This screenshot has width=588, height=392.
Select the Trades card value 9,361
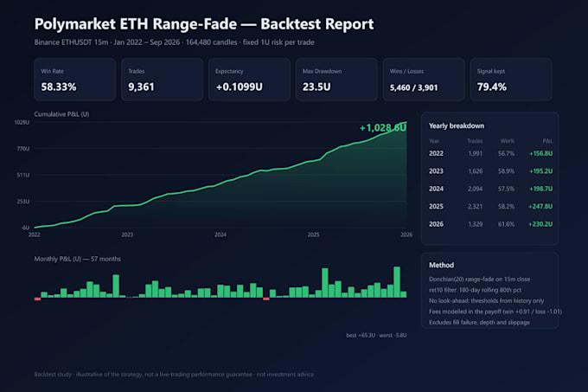pyautogui.click(x=141, y=87)
